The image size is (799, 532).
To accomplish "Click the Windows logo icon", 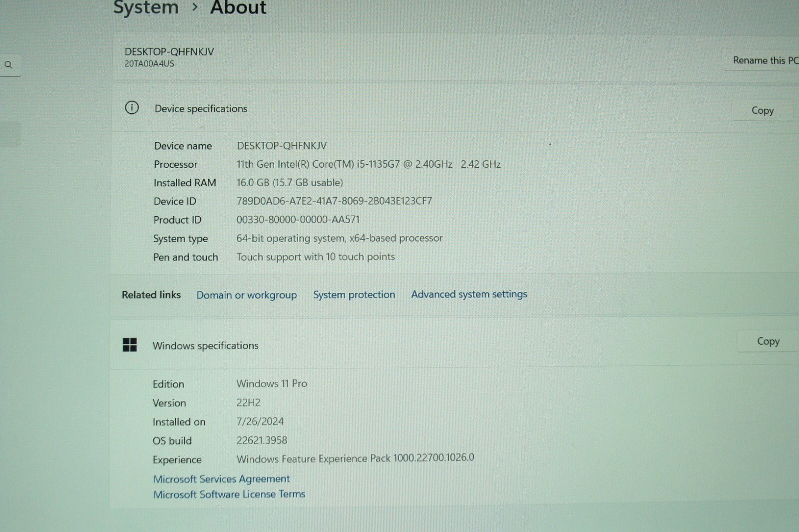I will point(130,344).
